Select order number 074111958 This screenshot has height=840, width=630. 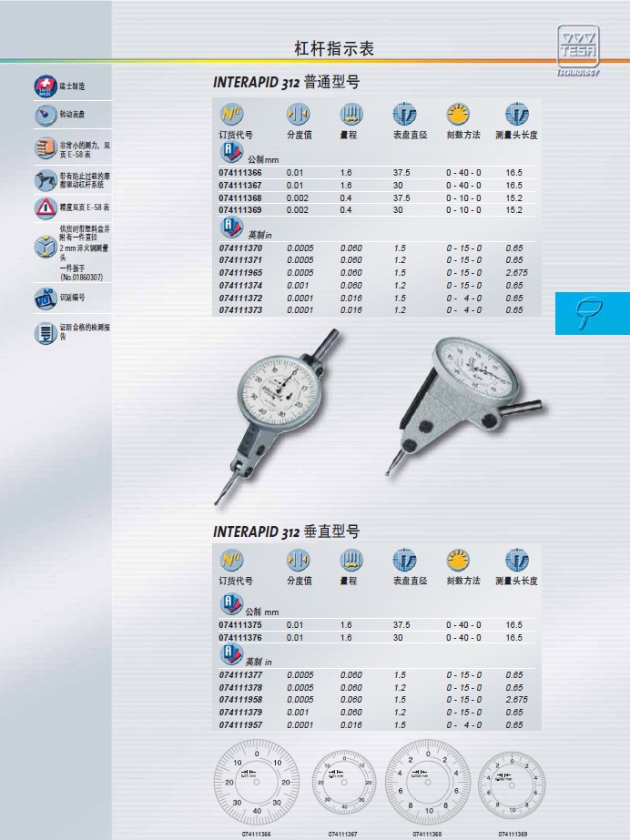click(240, 700)
